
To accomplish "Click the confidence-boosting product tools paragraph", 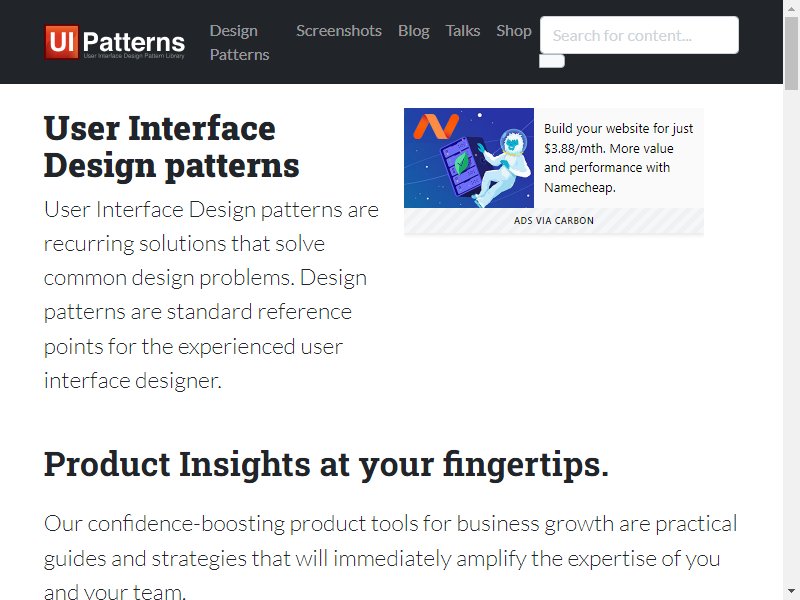I will point(391,557).
